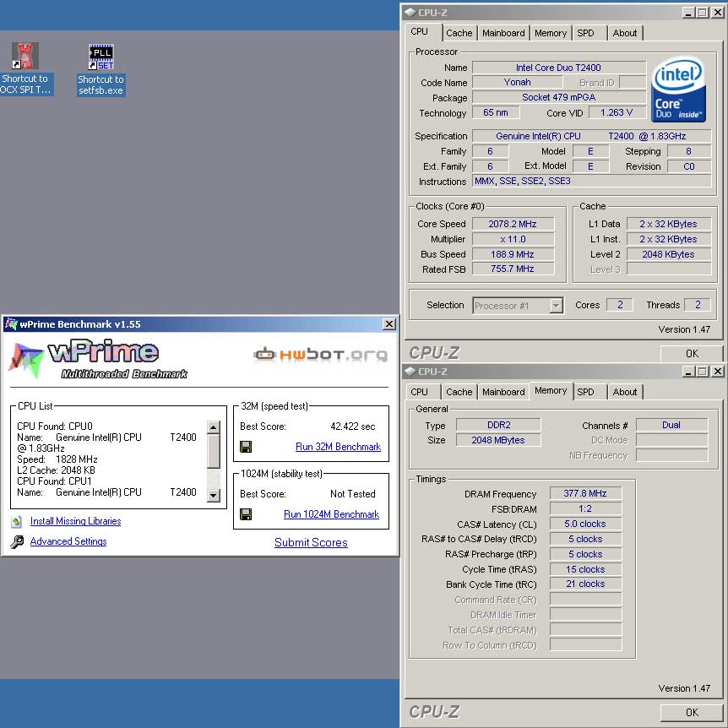Click 'L2 Cache: 2048 KB' in CPU List

57,470
